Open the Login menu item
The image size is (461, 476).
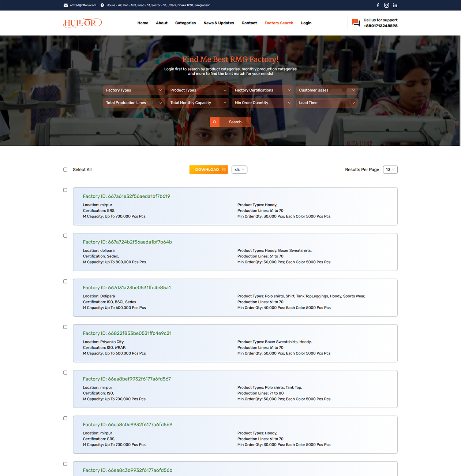(306, 23)
